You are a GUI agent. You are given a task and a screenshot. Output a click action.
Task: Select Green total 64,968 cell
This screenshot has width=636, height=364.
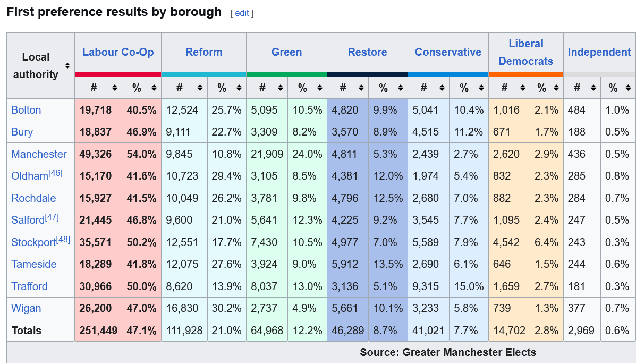267,331
